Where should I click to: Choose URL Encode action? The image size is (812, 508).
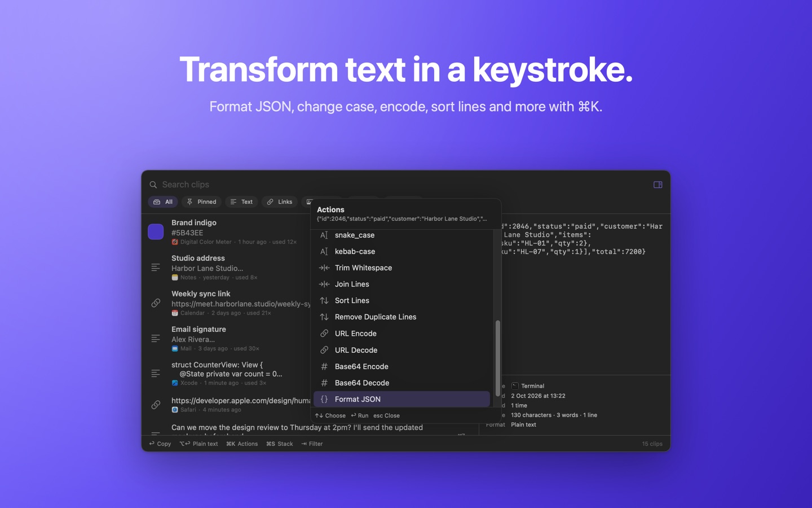coord(401,334)
